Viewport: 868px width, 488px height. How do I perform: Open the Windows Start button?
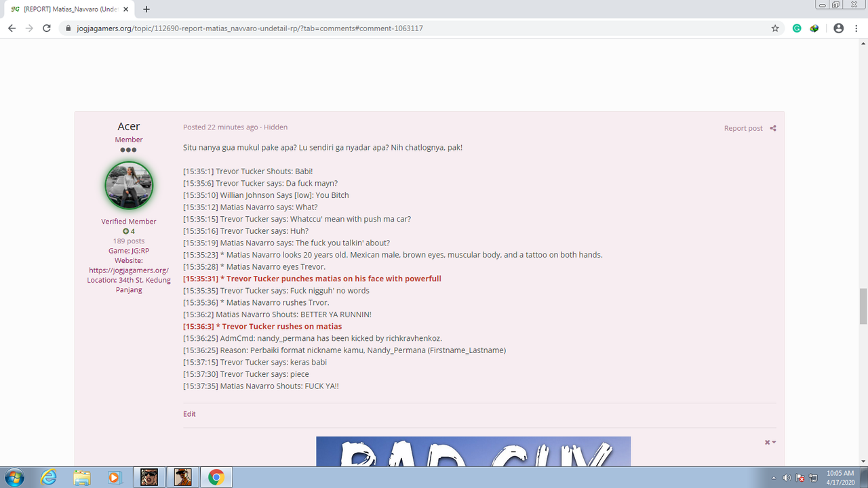13,477
